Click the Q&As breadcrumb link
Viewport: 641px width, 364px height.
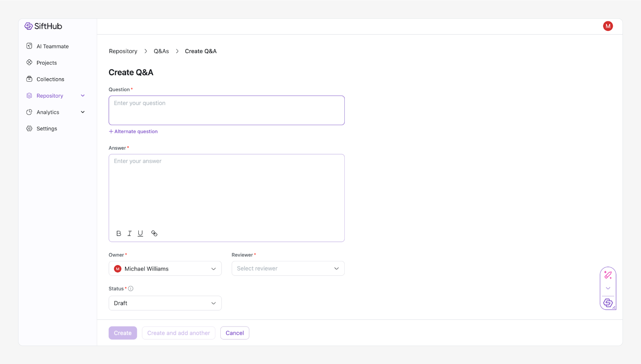(161, 51)
